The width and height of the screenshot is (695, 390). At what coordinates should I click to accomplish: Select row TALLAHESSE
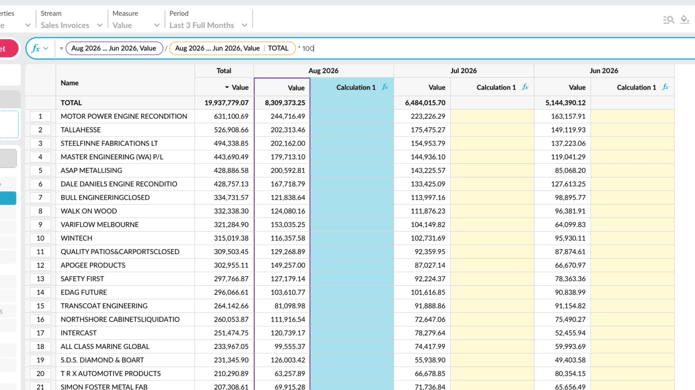click(81, 130)
